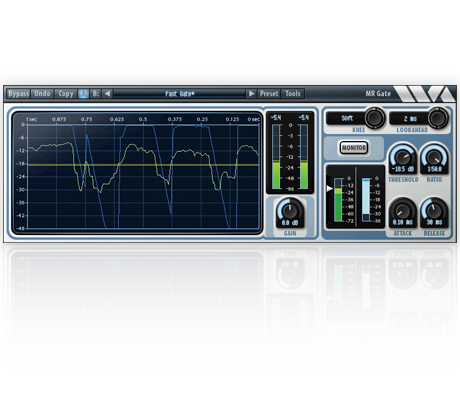Image resolution: width=460 pixels, height=416 pixels.
Task: Open the Tools menu
Action: 293,94
